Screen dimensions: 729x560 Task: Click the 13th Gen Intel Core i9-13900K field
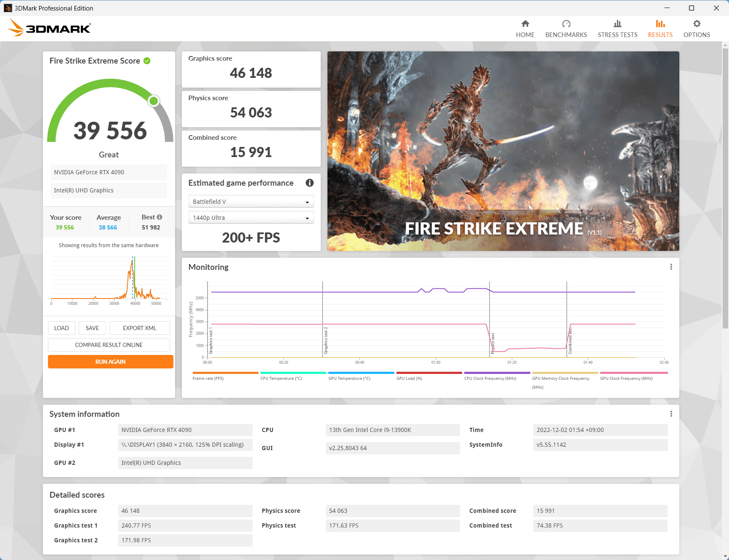tap(393, 430)
